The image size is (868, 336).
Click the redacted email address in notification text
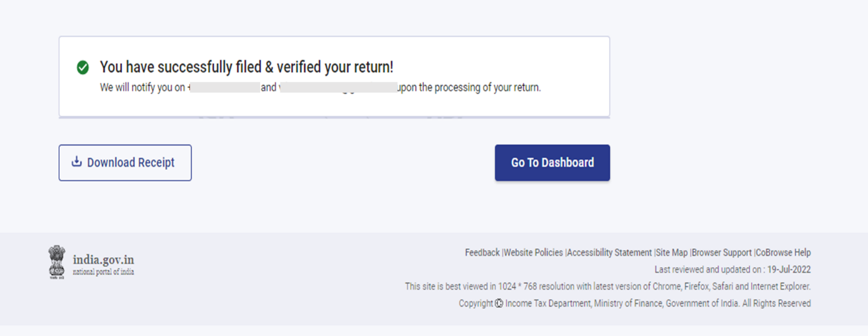[x=338, y=88]
